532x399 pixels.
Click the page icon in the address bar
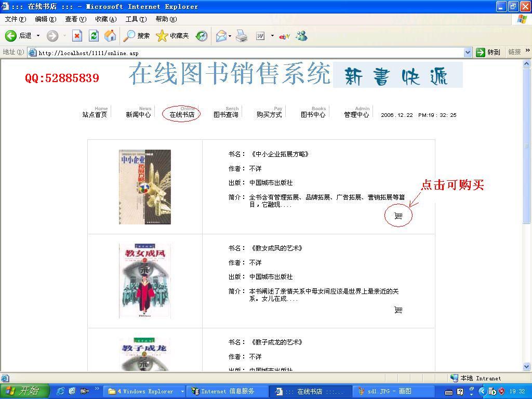[x=33, y=52]
